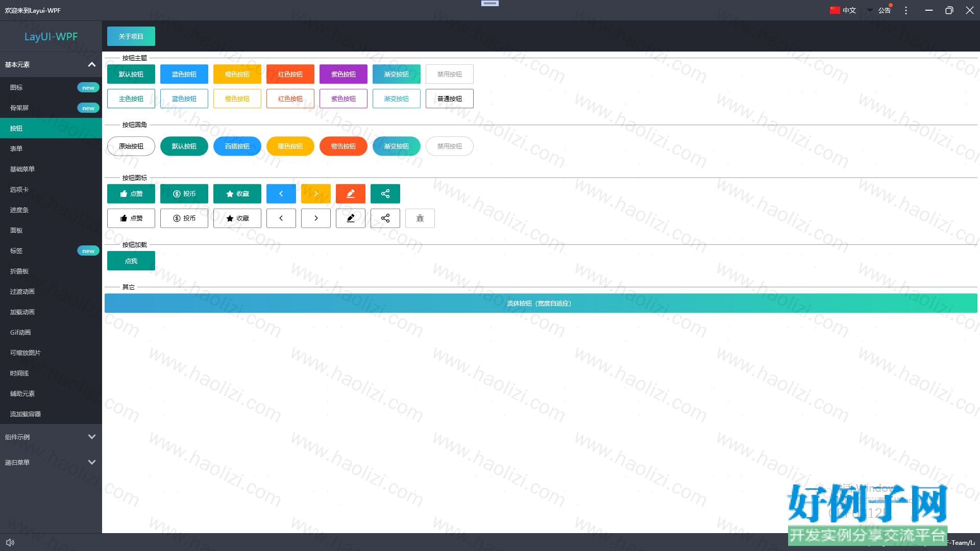
Task: Click the filled green 默认按钮 in 按钮主题
Action: 131,74
